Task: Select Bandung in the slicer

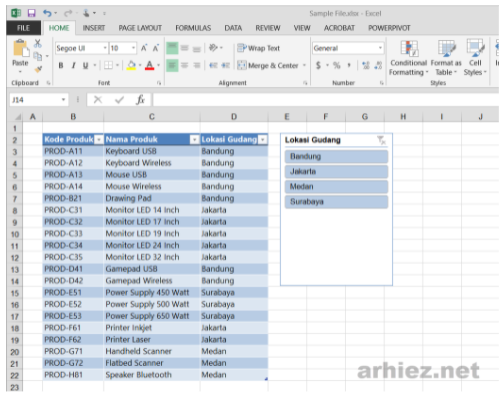Action: pyautogui.click(x=336, y=156)
